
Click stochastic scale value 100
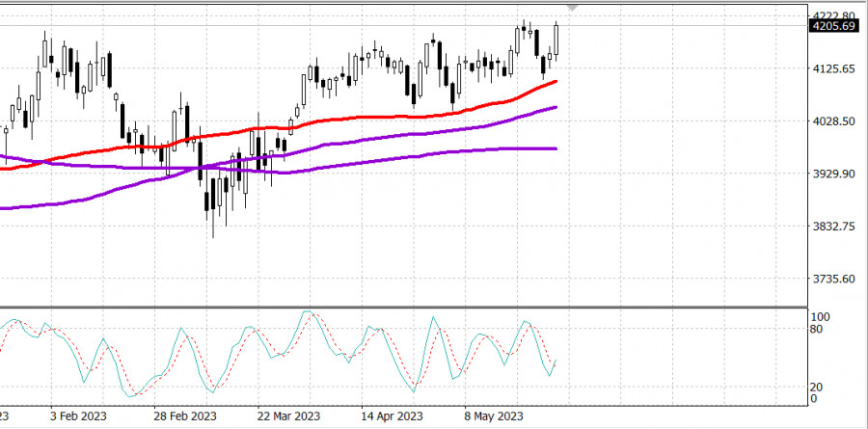coord(820,317)
